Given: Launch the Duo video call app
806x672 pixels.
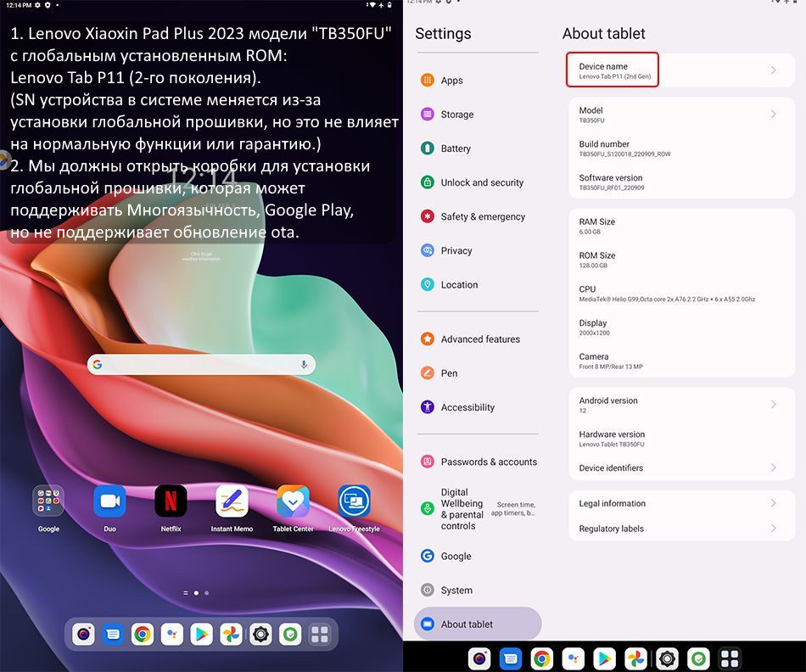Looking at the screenshot, I should [x=109, y=501].
